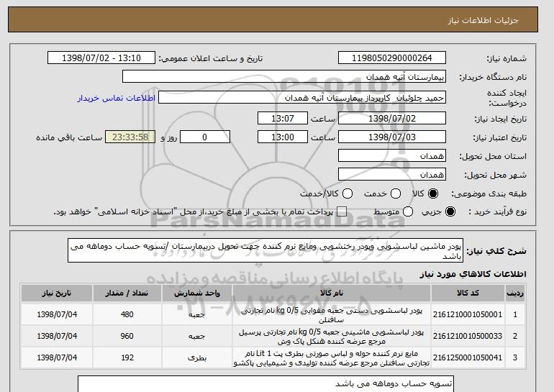
Task: Toggle the Islamic treasury payment checkbox
Action: (x=342, y=211)
